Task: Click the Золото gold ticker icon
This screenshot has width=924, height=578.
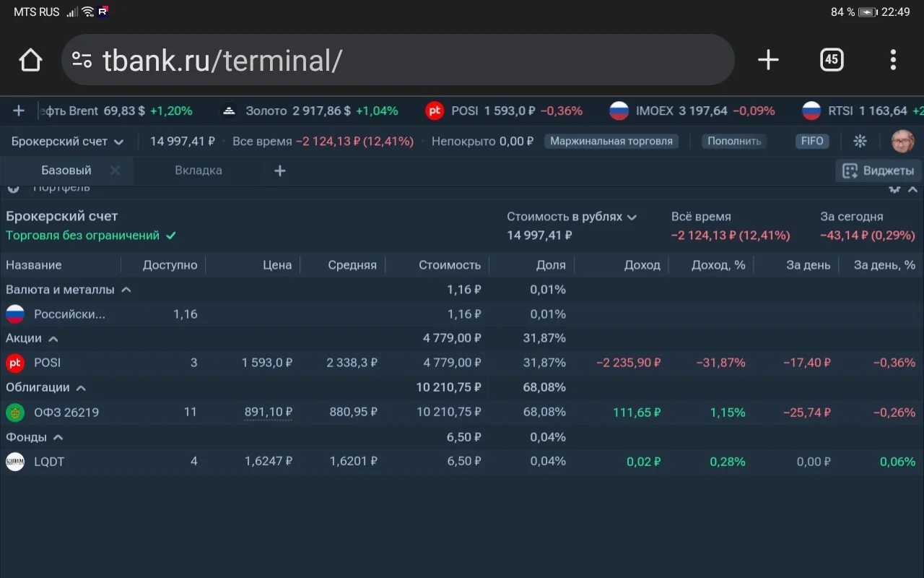Action: 229,111
